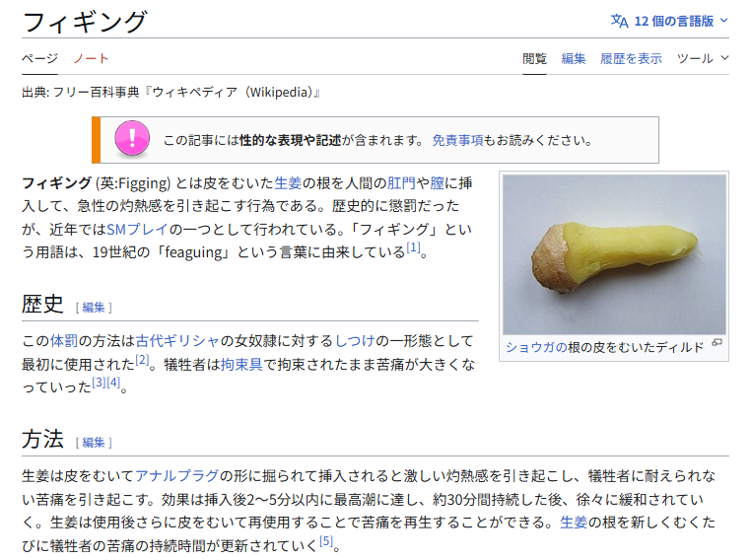Jump to reference footnote [5]
751x560 pixels.
(x=326, y=541)
